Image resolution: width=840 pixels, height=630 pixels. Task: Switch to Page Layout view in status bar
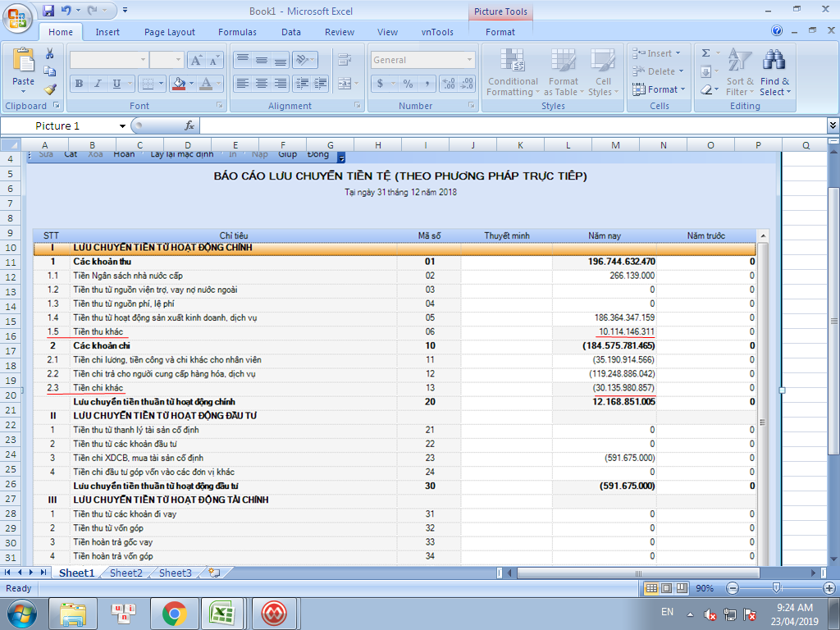pyautogui.click(x=667, y=588)
